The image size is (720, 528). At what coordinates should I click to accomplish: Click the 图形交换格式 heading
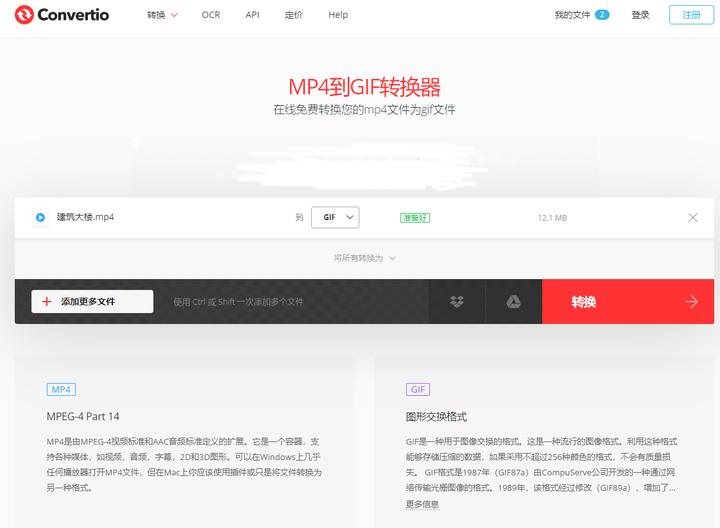click(x=436, y=416)
